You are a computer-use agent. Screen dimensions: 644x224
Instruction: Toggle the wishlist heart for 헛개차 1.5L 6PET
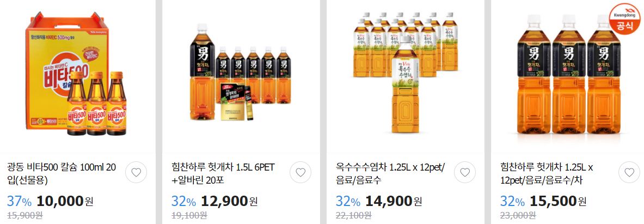click(300, 172)
